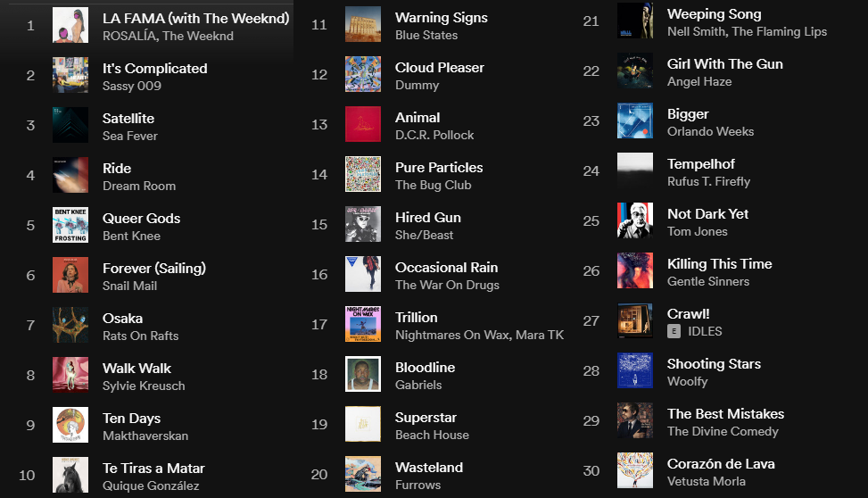Viewport: 868px width, 498px height.
Task: Select the song Occasional Rain
Action: (447, 268)
